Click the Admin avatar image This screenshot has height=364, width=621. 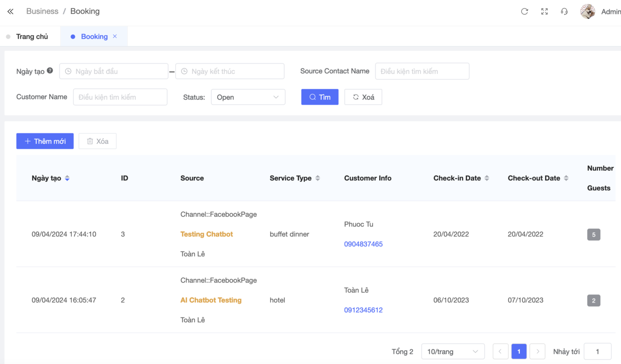pos(588,11)
